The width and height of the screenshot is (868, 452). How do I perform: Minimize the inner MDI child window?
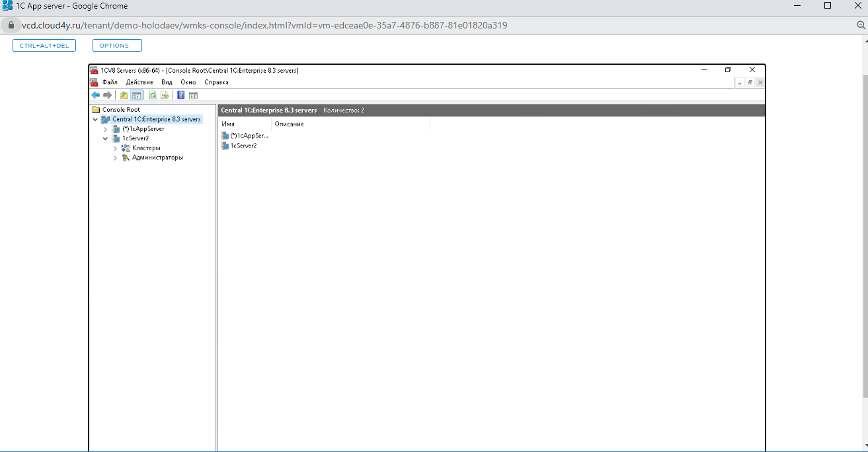coord(740,83)
